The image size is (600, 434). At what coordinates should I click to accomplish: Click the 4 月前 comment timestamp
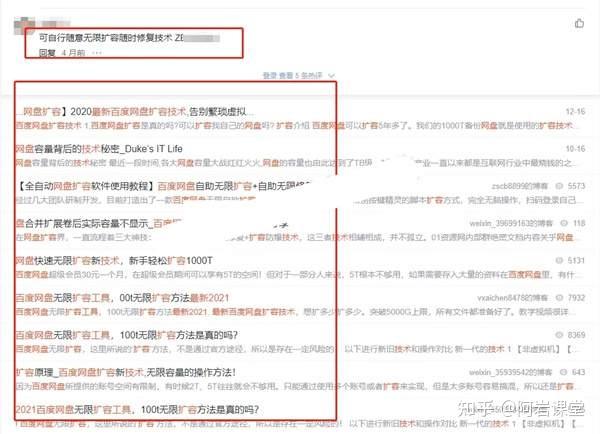[73, 53]
